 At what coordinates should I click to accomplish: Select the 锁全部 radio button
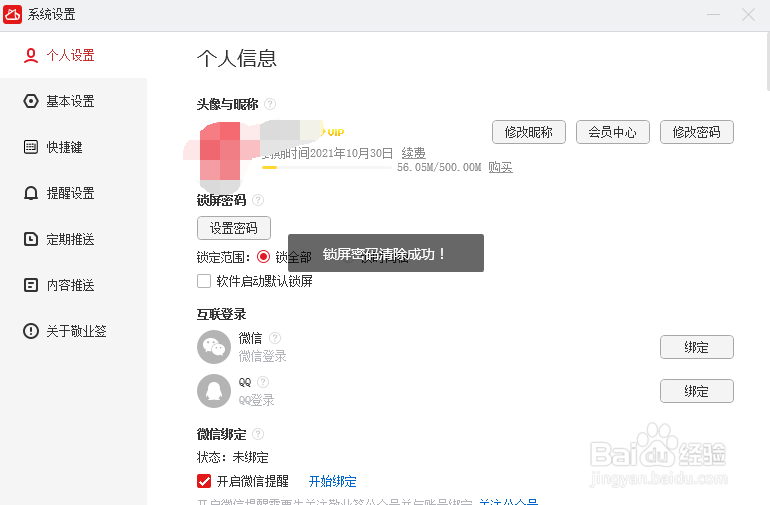pyautogui.click(x=264, y=257)
